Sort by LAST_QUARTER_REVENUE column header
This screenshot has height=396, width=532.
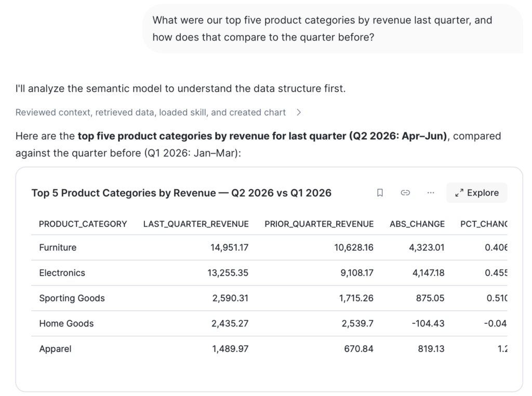(x=196, y=224)
